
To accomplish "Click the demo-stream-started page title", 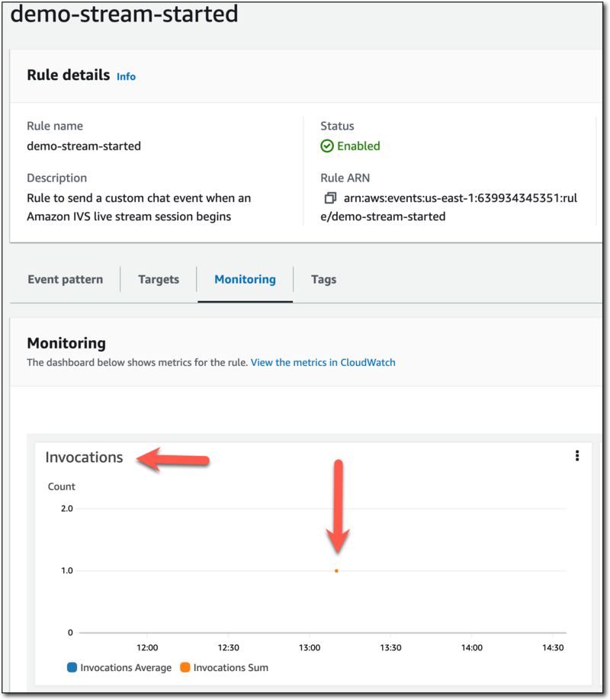I will coord(125,14).
